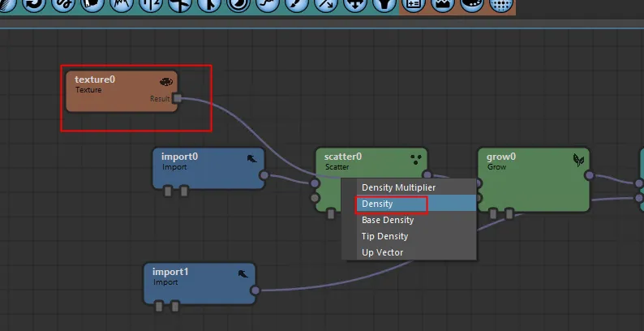
Task: Click the arrow icon on import0 node
Action: click(252, 159)
